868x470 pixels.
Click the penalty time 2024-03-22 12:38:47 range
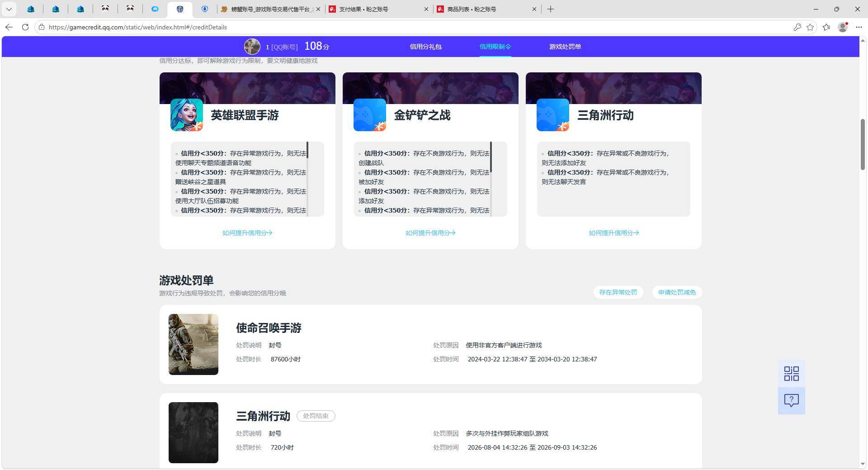(x=532, y=359)
